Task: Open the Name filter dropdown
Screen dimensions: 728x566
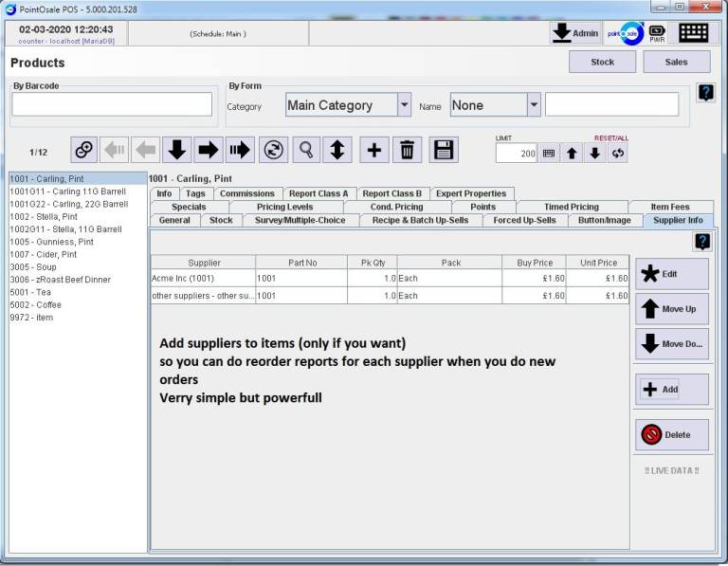Action: [534, 105]
